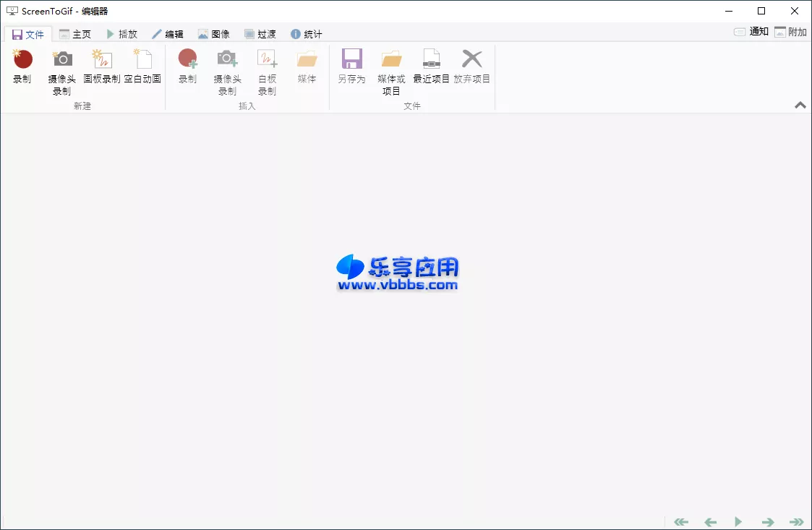Jump to the last frame
812x530 pixels.
pos(796,521)
